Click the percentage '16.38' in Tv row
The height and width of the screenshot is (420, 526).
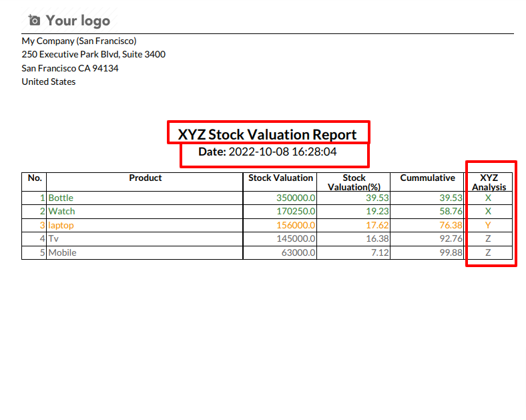pos(377,239)
